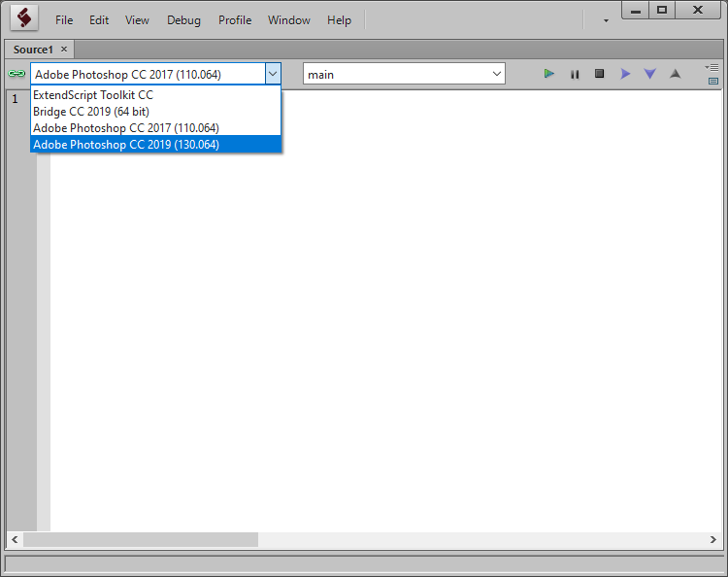Select ExtendScript Toolkit CC from list
The image size is (728, 577).
click(x=155, y=95)
